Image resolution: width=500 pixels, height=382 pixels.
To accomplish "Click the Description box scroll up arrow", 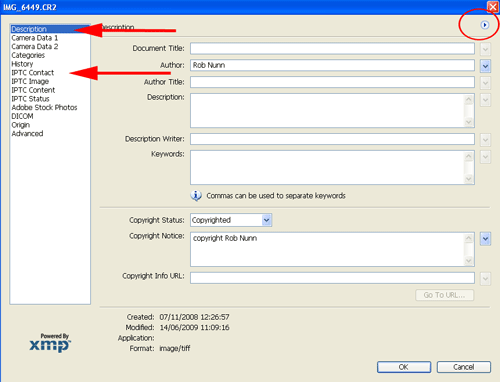I will point(469,99).
